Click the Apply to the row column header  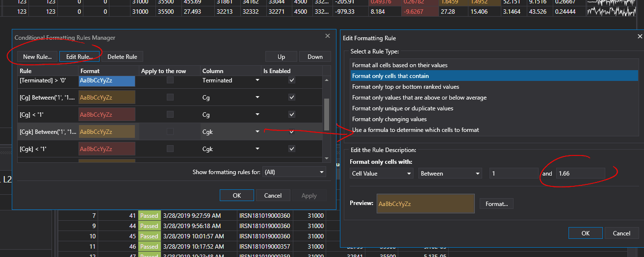[170, 71]
